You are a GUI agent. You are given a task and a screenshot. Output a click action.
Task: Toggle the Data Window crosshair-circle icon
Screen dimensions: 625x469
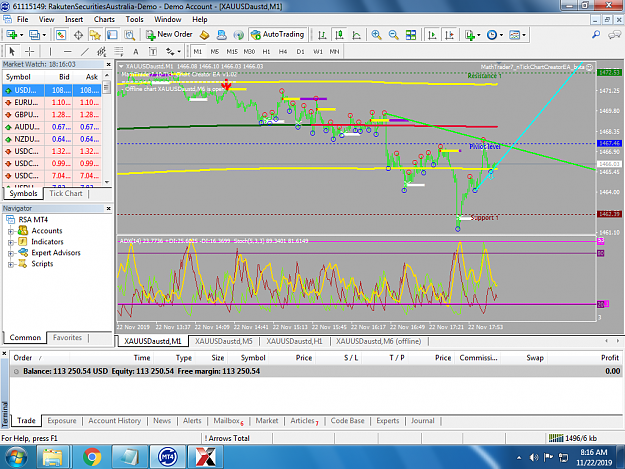point(78,35)
